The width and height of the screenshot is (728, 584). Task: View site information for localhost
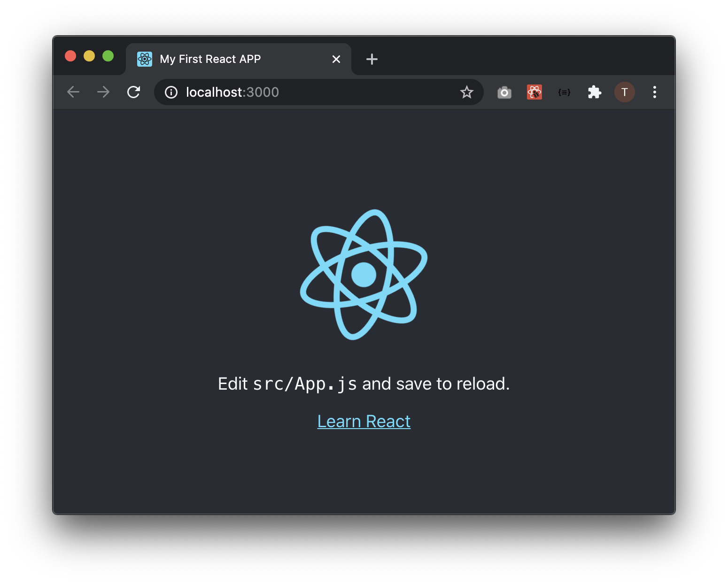171,92
